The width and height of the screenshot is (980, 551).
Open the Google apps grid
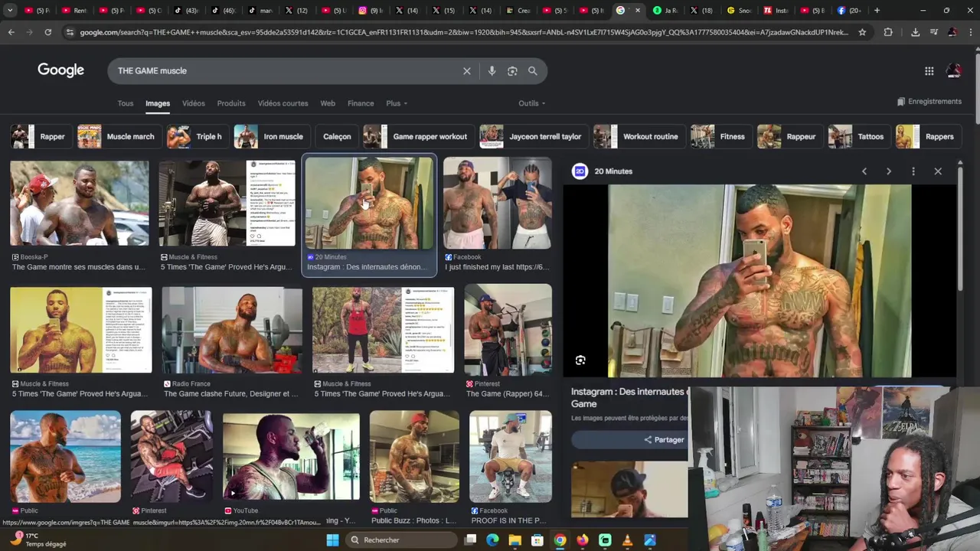click(x=929, y=70)
